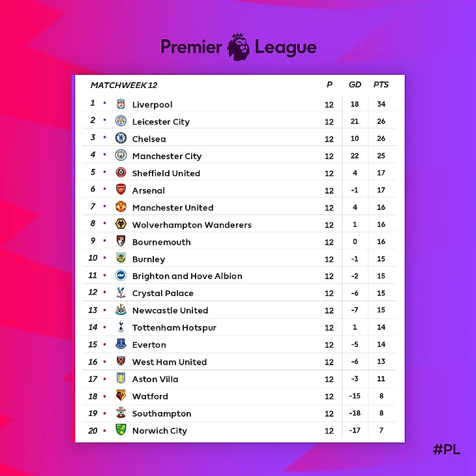Select the Arsenal club crest
476x476 pixels.
tap(121, 190)
